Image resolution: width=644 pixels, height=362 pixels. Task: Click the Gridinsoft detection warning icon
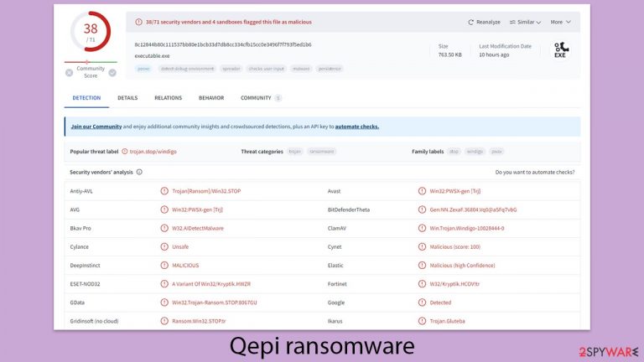coord(164,321)
